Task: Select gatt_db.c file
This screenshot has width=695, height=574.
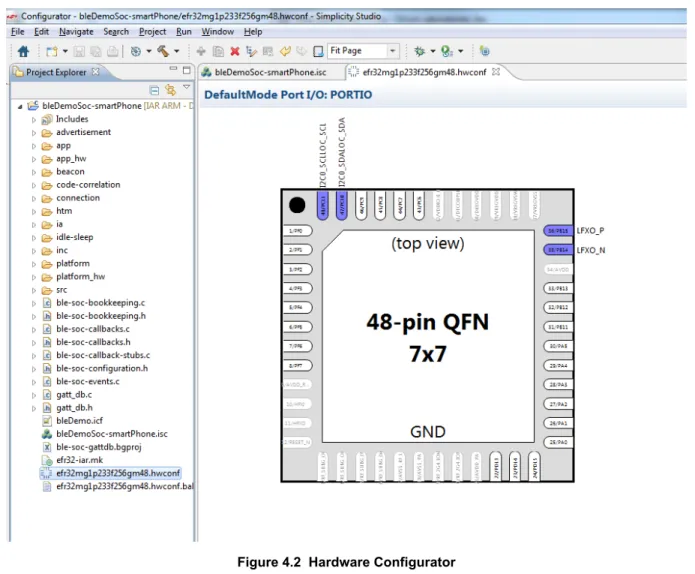Action: click(74, 394)
